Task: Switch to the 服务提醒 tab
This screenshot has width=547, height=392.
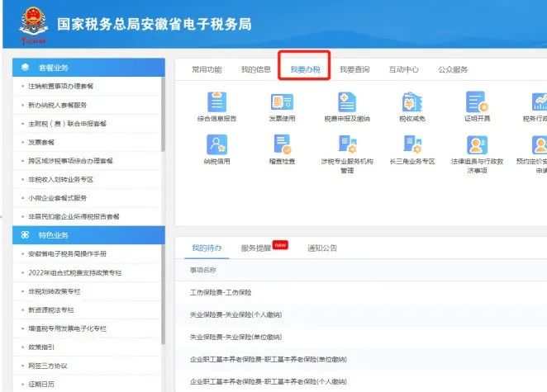Action: click(255, 248)
